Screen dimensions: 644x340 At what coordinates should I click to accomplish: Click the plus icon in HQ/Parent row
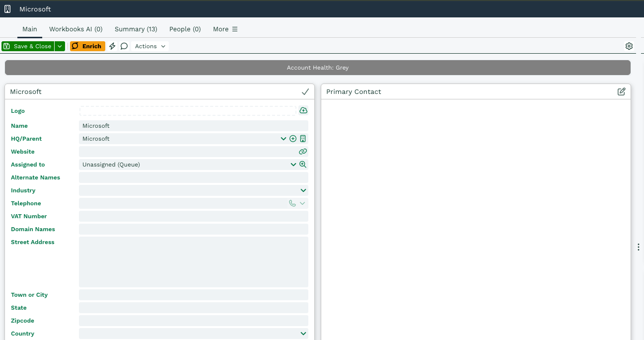(x=293, y=139)
